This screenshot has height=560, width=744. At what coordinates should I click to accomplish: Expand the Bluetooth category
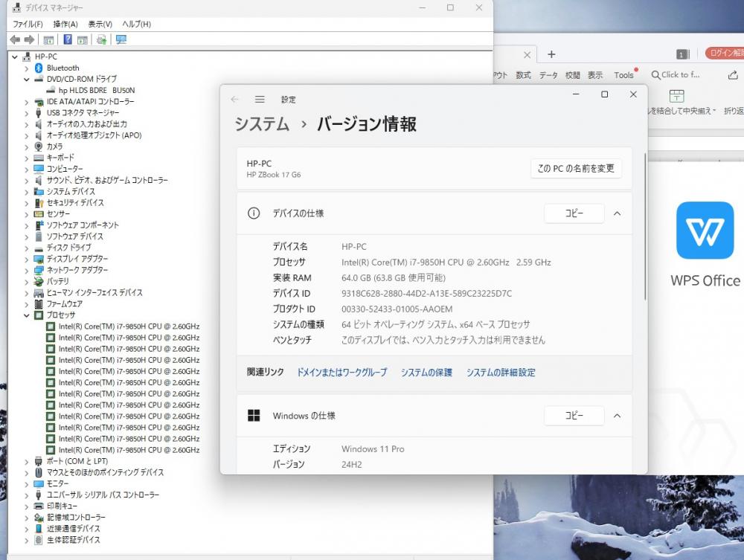(27, 68)
